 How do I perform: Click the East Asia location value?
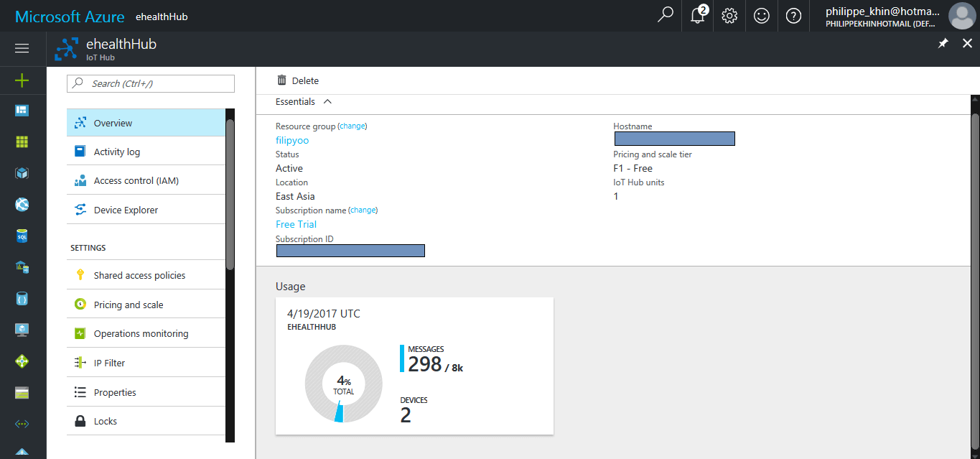[x=295, y=196]
